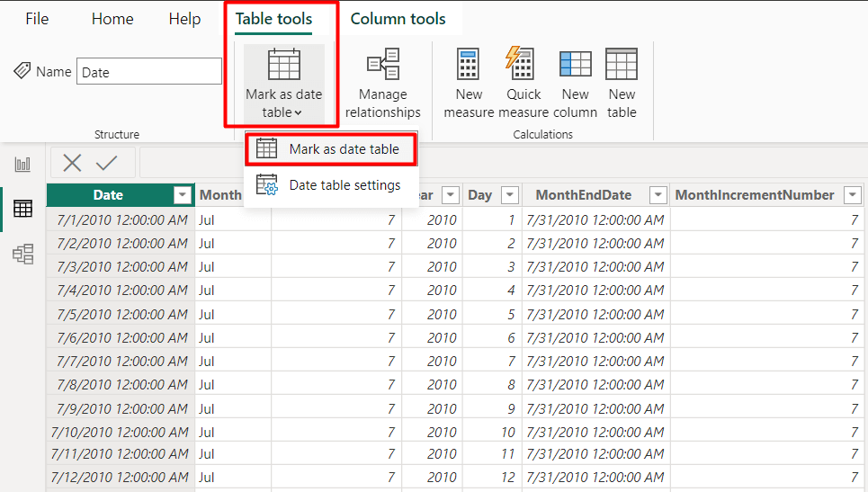Open the Home ribbon tab

(112, 19)
